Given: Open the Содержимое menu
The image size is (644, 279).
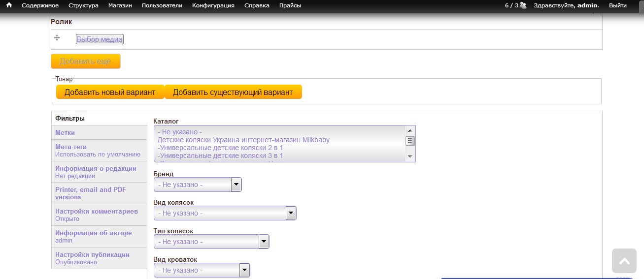Looking at the screenshot, I should [40, 5].
